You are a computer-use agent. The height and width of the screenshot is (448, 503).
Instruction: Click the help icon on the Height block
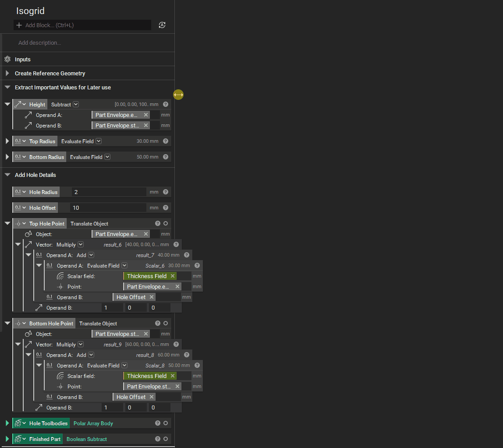165,104
